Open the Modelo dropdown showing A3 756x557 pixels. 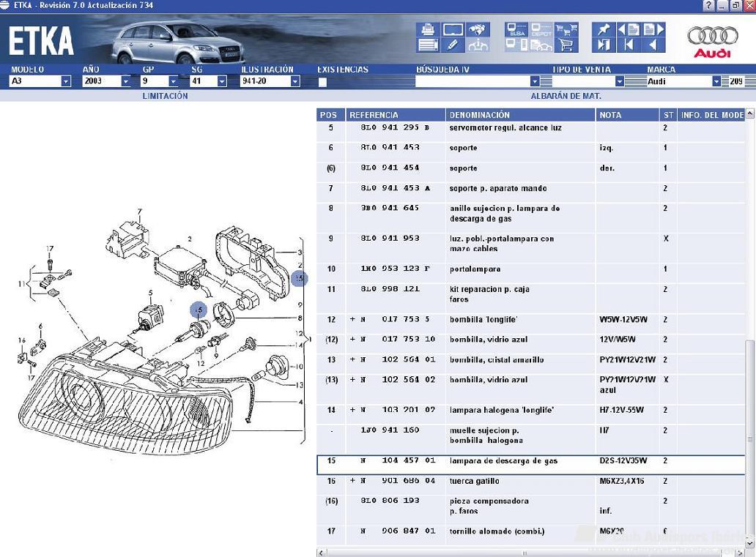[65, 82]
